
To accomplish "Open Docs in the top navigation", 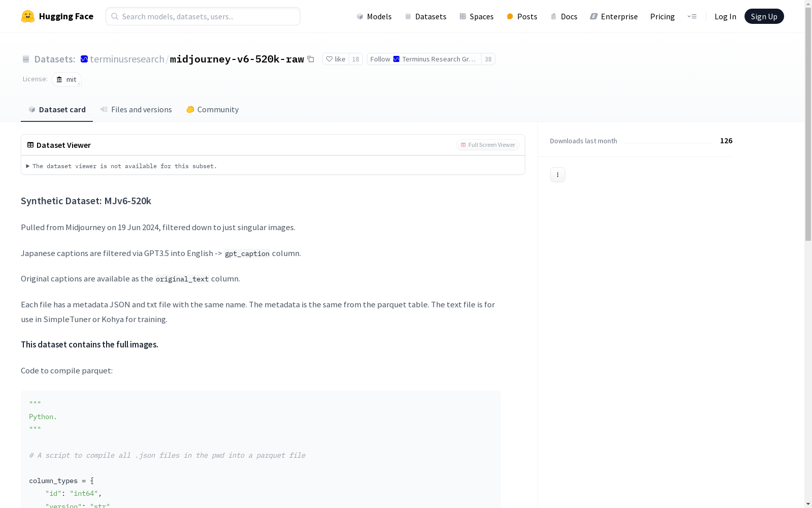I will tap(564, 16).
